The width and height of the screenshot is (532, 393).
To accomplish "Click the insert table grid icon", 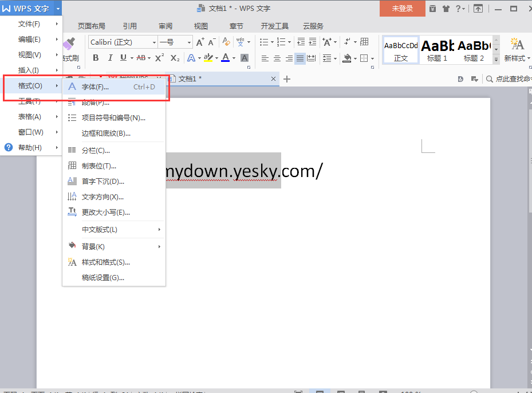I will [364, 42].
